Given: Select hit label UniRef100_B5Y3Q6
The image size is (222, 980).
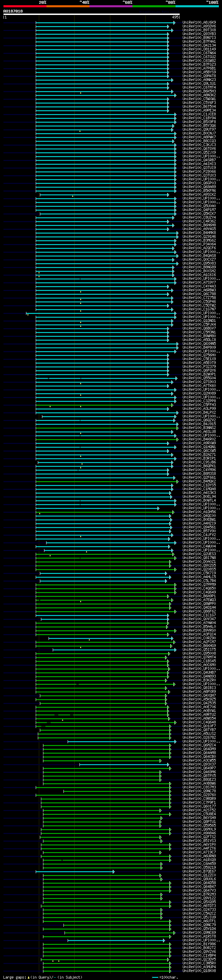Looking at the screenshot, I should [x=199, y=125].
